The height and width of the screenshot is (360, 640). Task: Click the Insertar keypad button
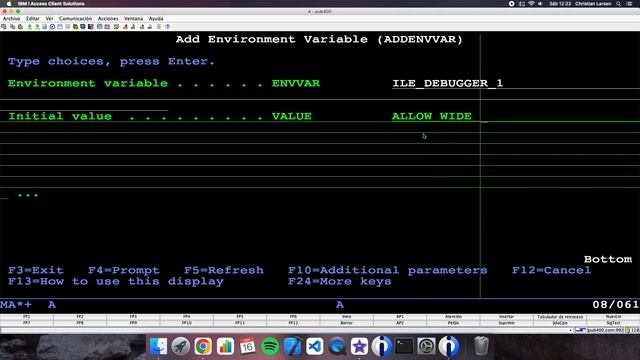(x=507, y=317)
